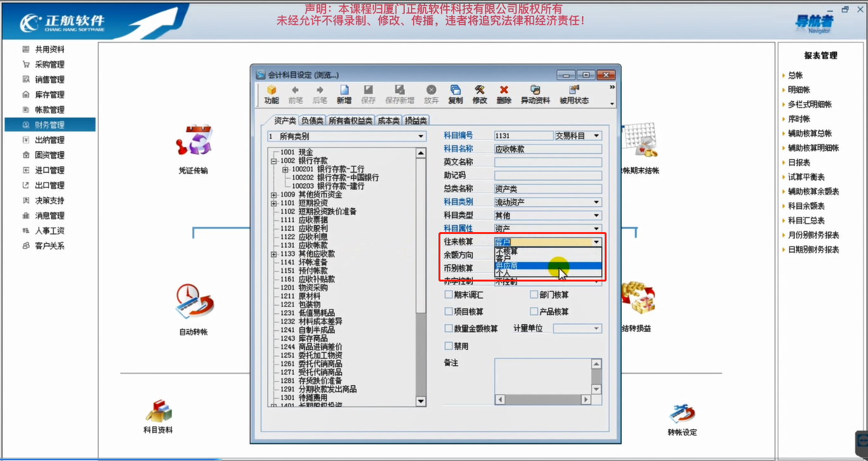Click the 前笔 previous record arrow
Viewport: 868px width, 461px height.
[295, 94]
